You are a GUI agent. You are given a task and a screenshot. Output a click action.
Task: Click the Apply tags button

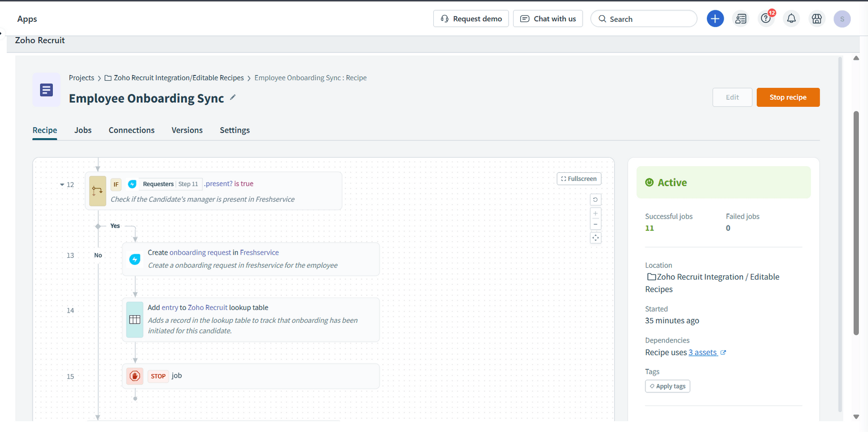click(667, 386)
